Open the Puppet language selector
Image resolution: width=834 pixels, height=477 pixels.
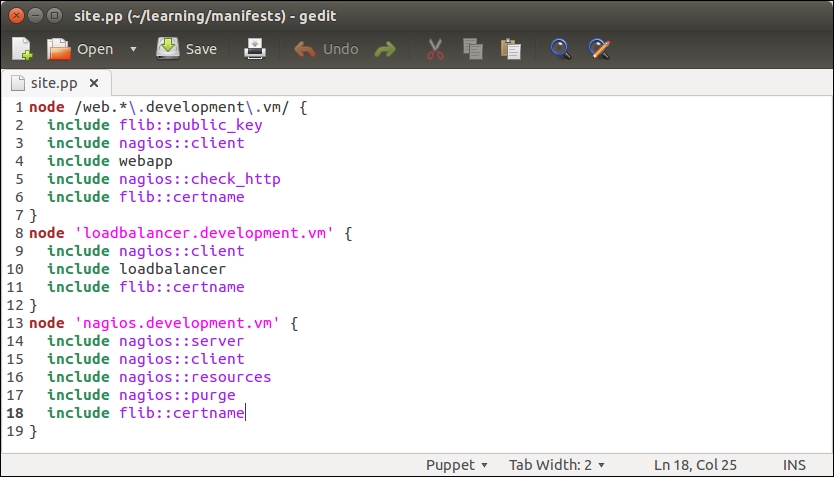[456, 465]
